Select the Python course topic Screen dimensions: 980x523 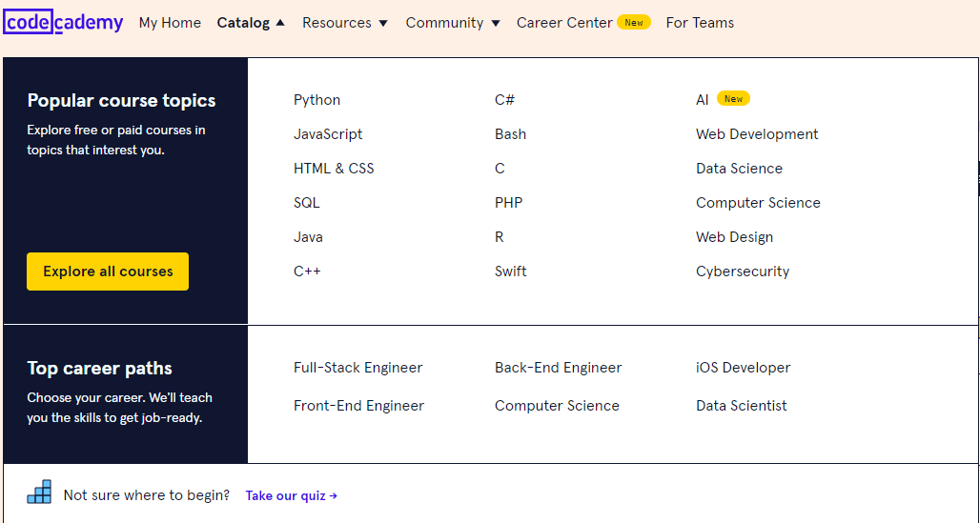tap(316, 100)
